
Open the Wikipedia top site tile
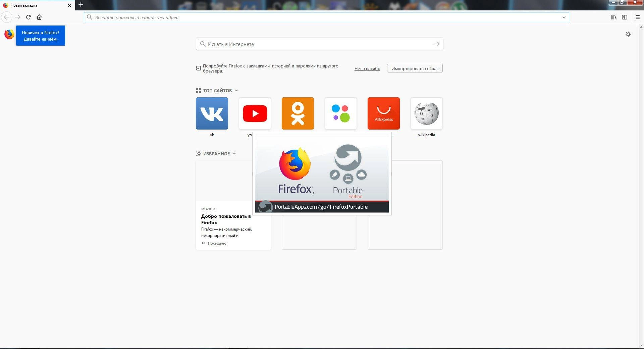[x=427, y=113]
